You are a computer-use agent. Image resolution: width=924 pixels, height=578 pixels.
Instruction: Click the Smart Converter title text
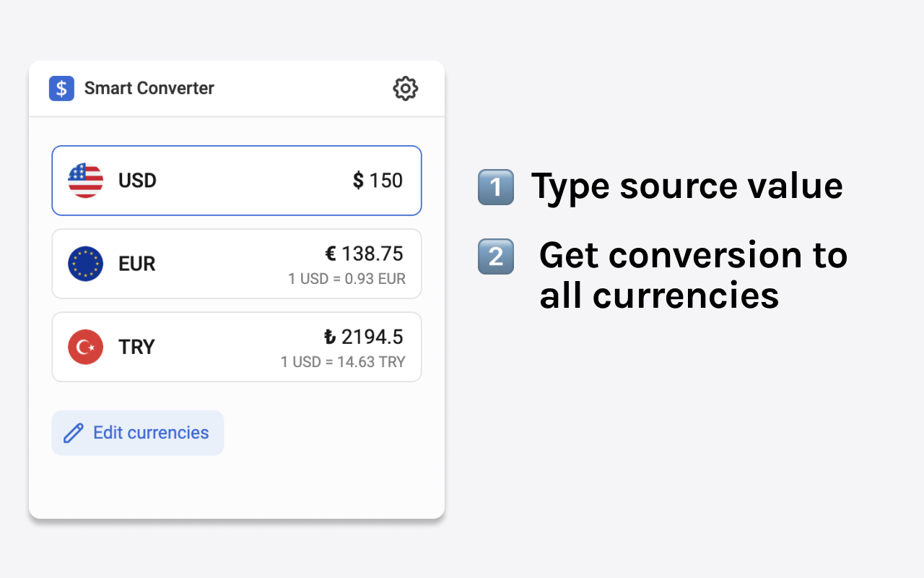tap(149, 88)
